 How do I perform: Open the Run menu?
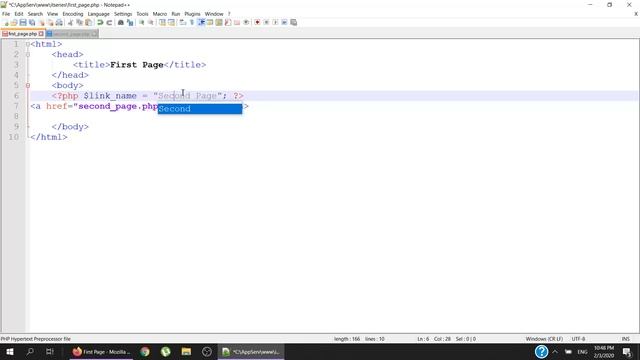coord(176,14)
